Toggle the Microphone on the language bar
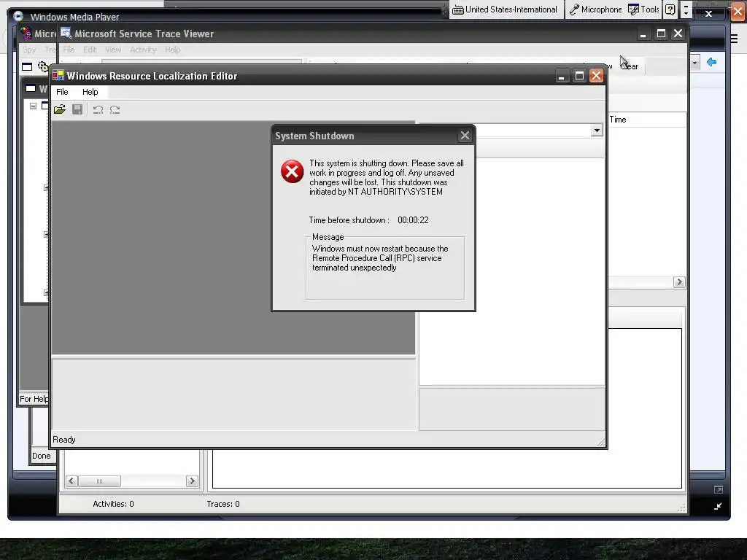This screenshot has width=747, height=560. tap(595, 9)
